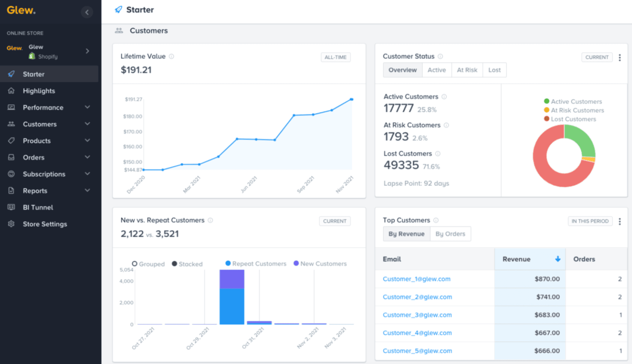Viewport: 632px width, 364px height.
Task: Click the CURRENT button on New vs Repeat
Action: click(x=335, y=221)
